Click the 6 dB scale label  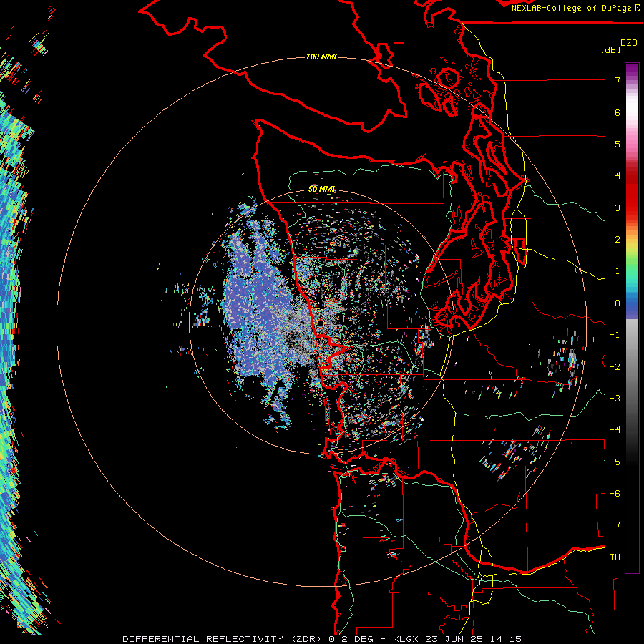618,112
